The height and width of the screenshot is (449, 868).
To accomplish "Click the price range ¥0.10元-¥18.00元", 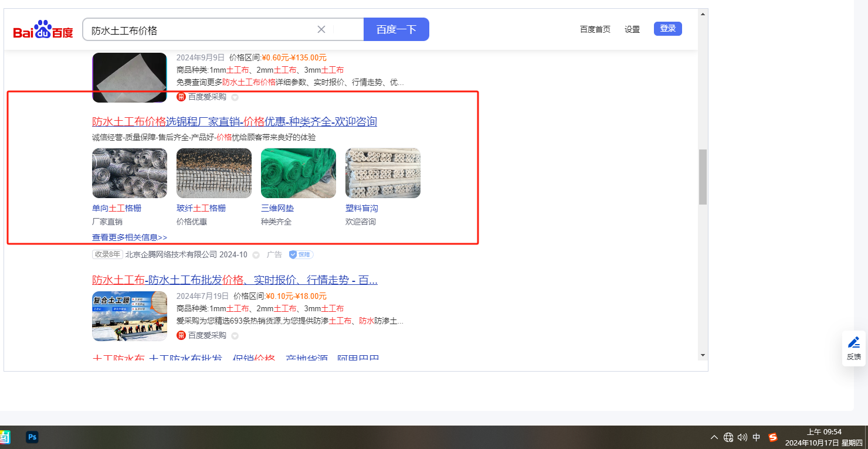I will 296,296.
